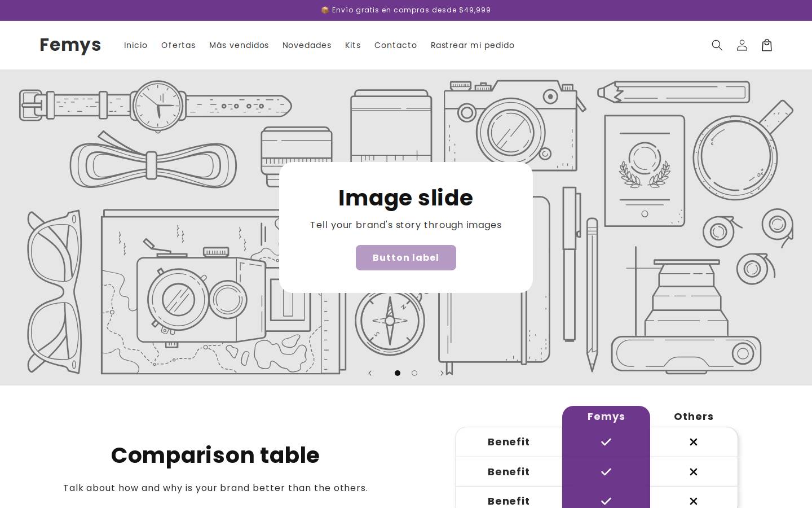Select the second slideshow dot

(414, 373)
